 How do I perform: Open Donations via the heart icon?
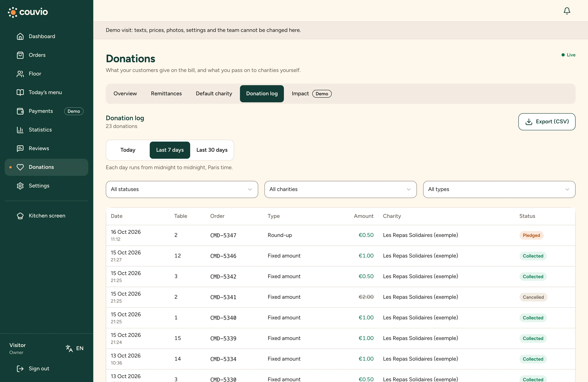click(20, 167)
